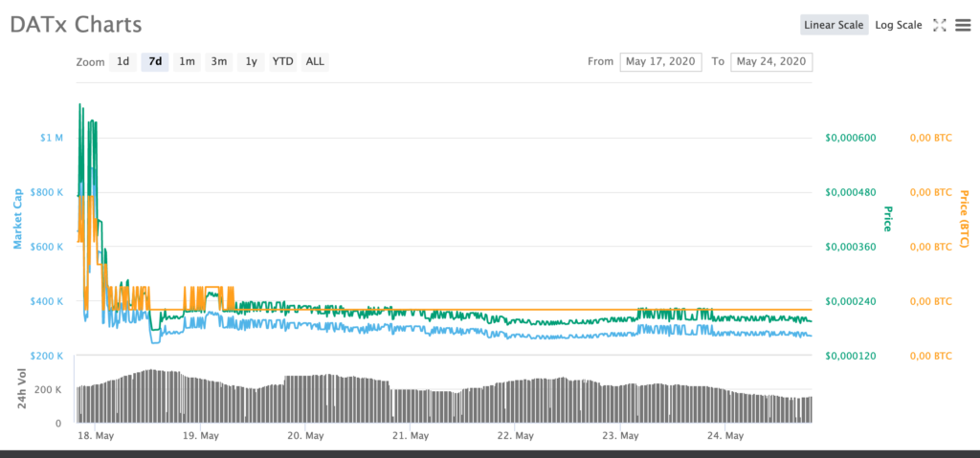Choose the 1y zoom option
The height and width of the screenshot is (458, 980).
(251, 62)
